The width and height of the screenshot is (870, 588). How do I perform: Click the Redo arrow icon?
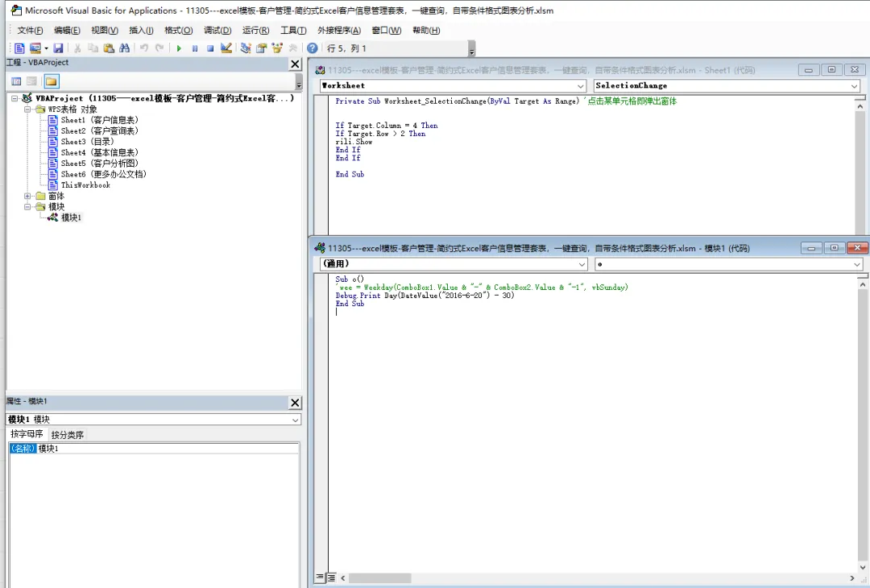point(159,48)
